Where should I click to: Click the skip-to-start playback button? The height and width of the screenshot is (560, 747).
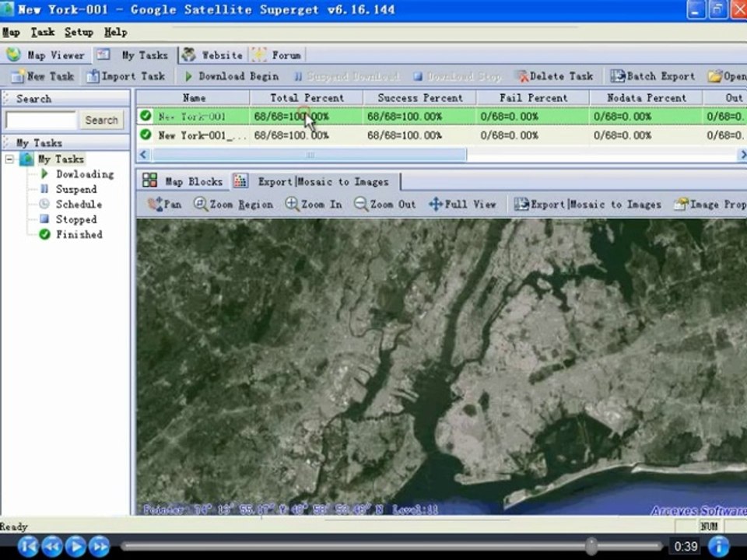pos(28,546)
